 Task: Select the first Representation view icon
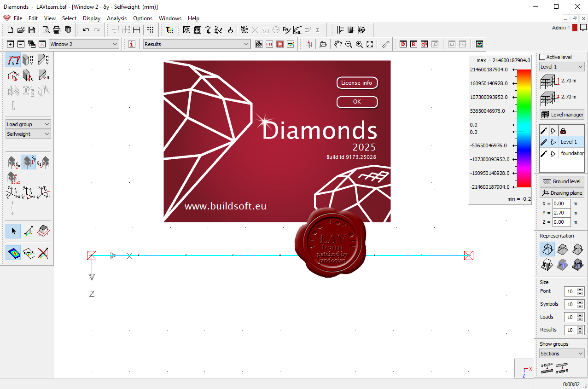coord(547,250)
